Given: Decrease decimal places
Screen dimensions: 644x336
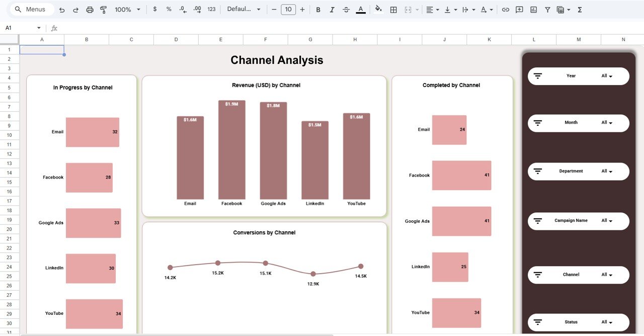Looking at the screenshot, I should 182,9.
